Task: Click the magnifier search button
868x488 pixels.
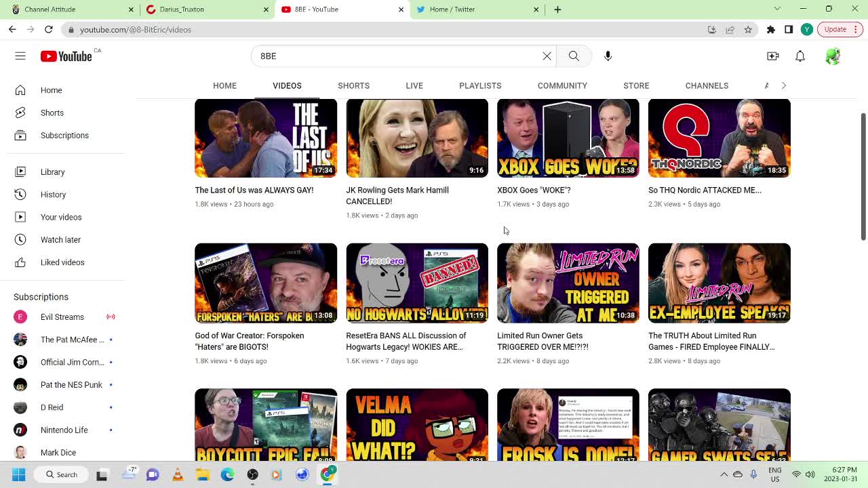Action: [x=574, y=56]
